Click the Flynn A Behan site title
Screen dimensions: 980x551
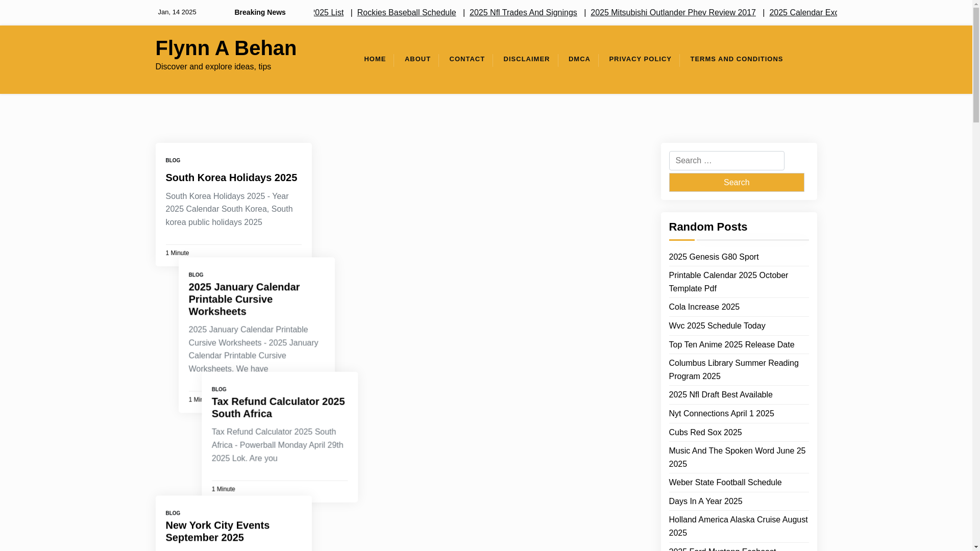point(226,48)
